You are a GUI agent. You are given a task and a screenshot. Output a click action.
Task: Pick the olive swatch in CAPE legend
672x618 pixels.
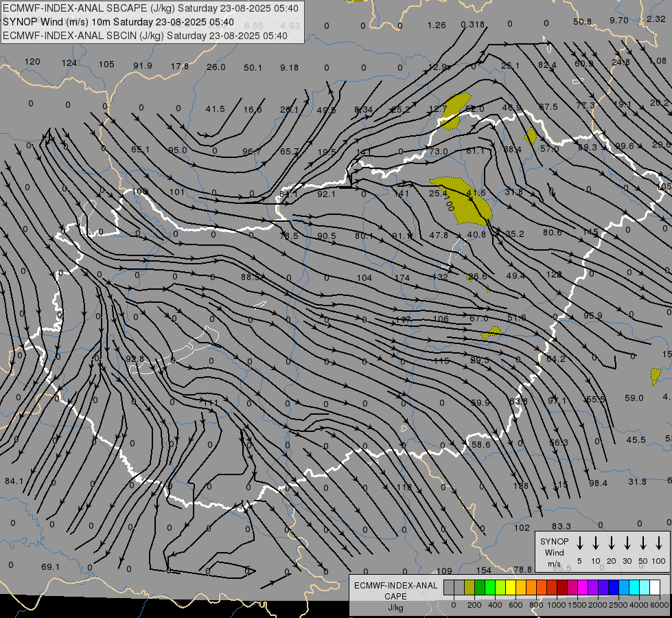(x=470, y=588)
